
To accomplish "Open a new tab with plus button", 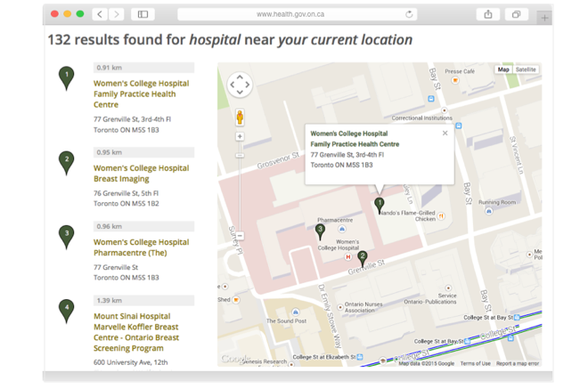I will point(544,17).
